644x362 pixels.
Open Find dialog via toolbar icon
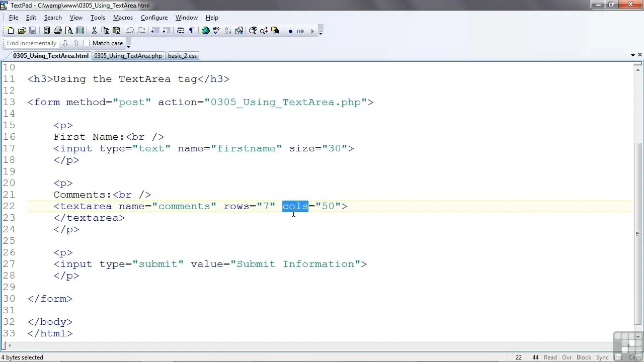click(253, 31)
